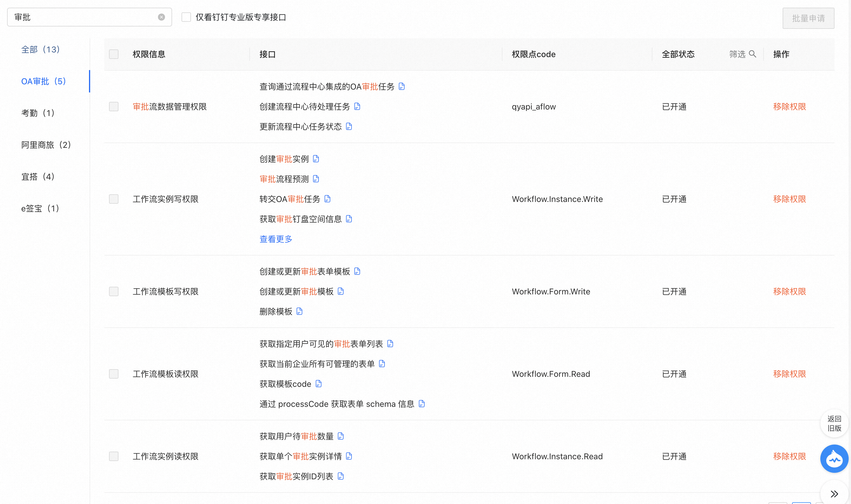Click the doc icon beside 删除模板

[299, 311]
